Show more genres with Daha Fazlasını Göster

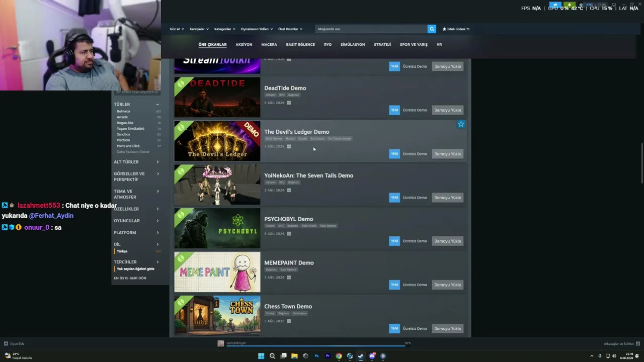[133, 152]
